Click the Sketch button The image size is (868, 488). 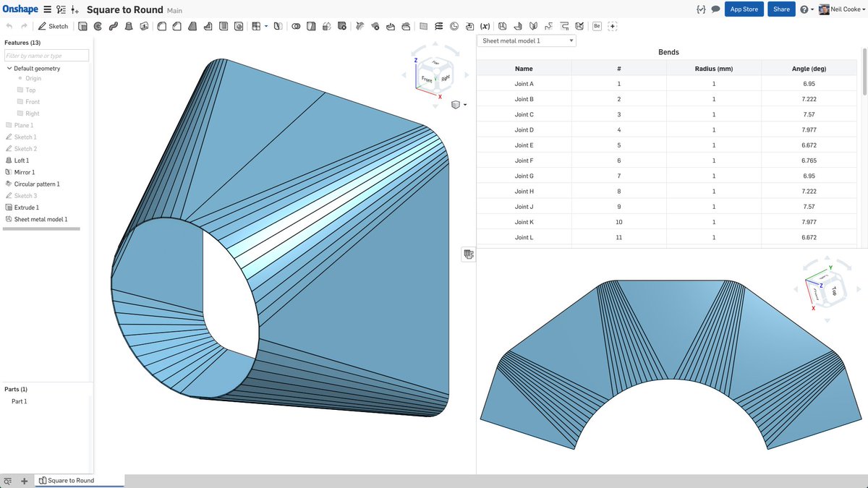(x=53, y=26)
